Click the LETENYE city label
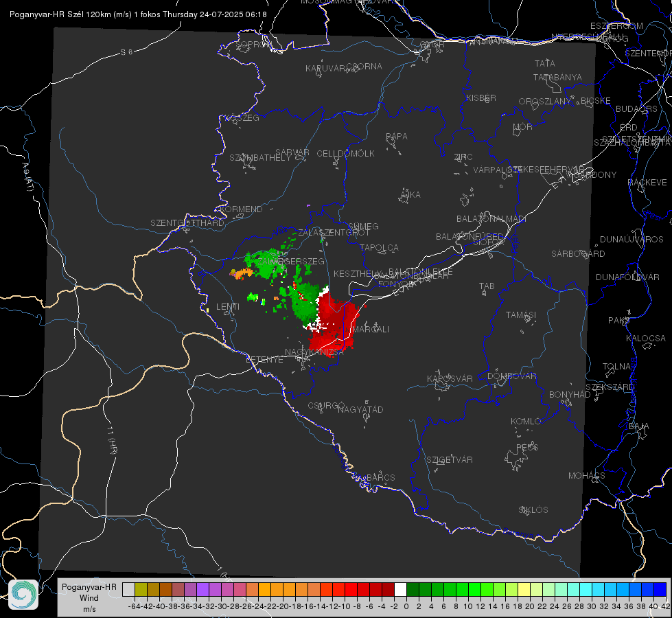Image resolution: width=672 pixels, height=618 pixels. [264, 359]
